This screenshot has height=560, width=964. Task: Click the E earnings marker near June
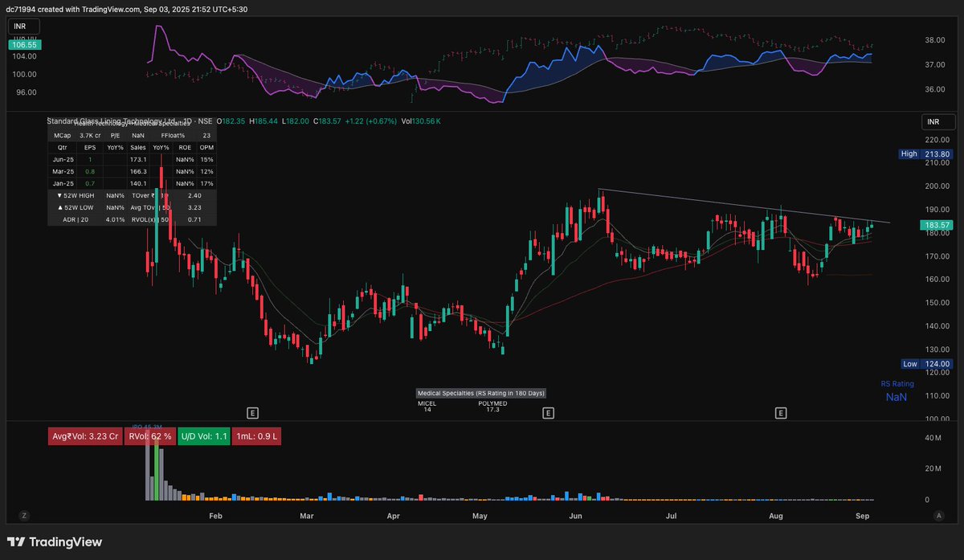click(549, 411)
